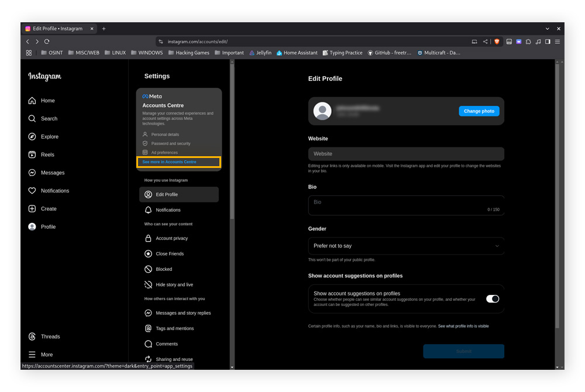Image resolution: width=585 pixels, height=392 pixels.
Task: Open Reels in the sidebar
Action: pos(42,154)
